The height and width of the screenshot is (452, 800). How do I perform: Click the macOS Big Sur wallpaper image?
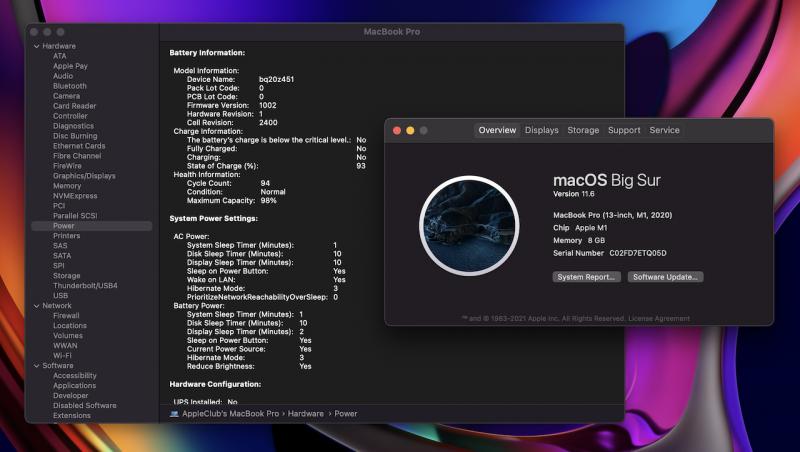pyautogui.click(x=469, y=226)
